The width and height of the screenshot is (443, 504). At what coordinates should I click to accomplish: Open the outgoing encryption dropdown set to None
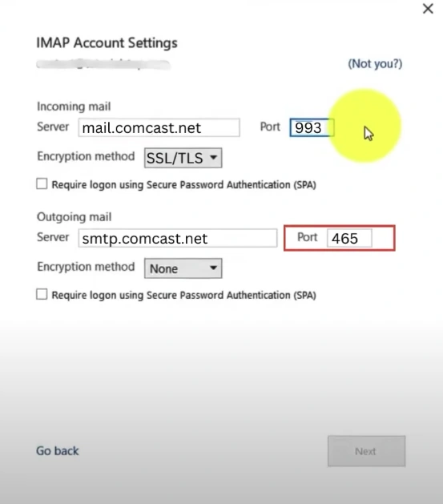tap(183, 268)
